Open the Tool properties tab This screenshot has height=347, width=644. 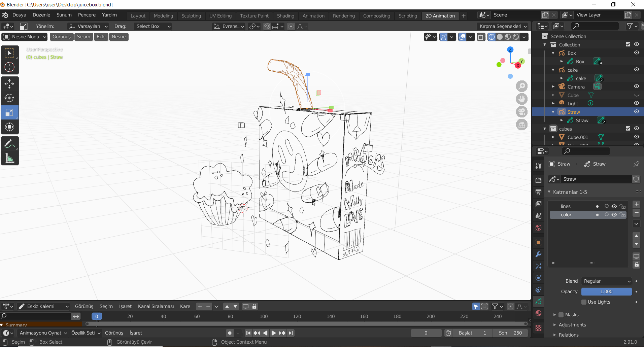[x=539, y=165]
